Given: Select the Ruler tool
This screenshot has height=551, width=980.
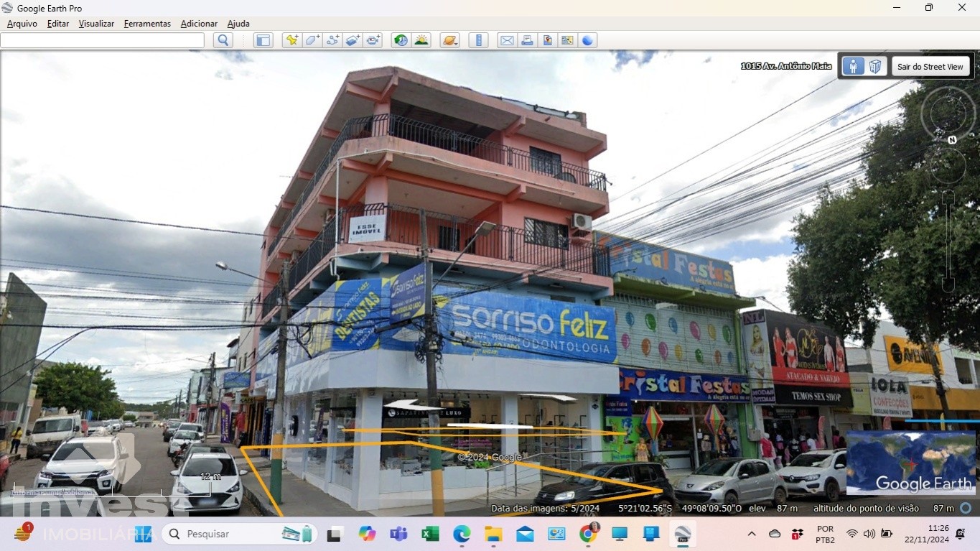Looking at the screenshot, I should coord(478,40).
